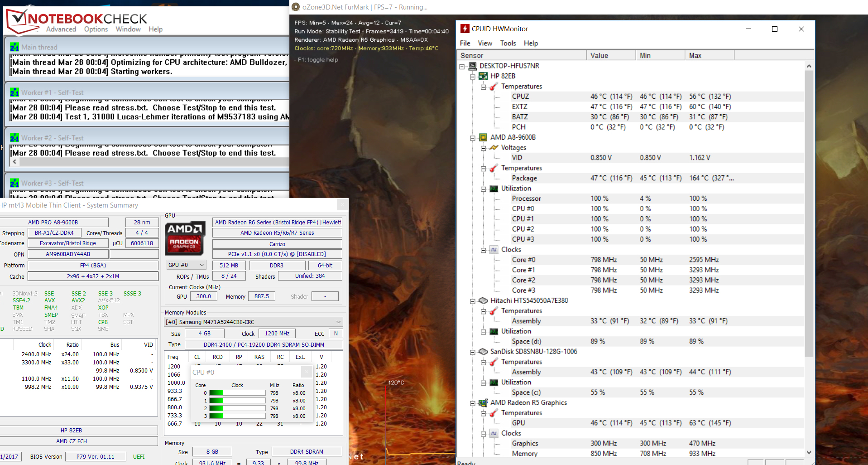868x465 pixels.
Task: Click the Utilization icon under the Hitachi drive
Action: pos(494,331)
